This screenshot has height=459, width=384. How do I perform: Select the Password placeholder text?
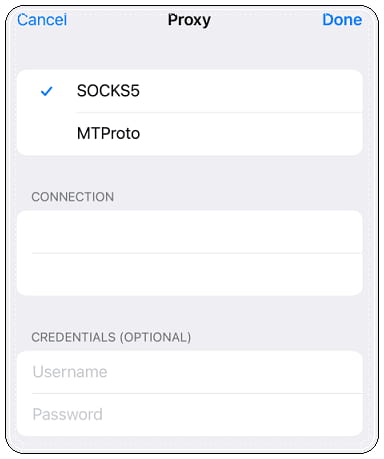(67, 415)
